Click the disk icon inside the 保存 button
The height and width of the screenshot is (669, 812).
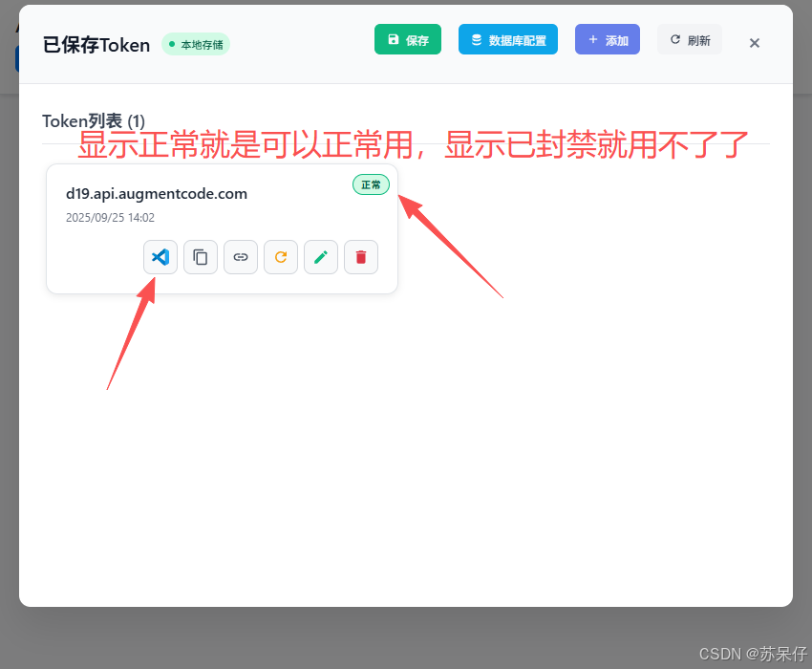click(392, 39)
